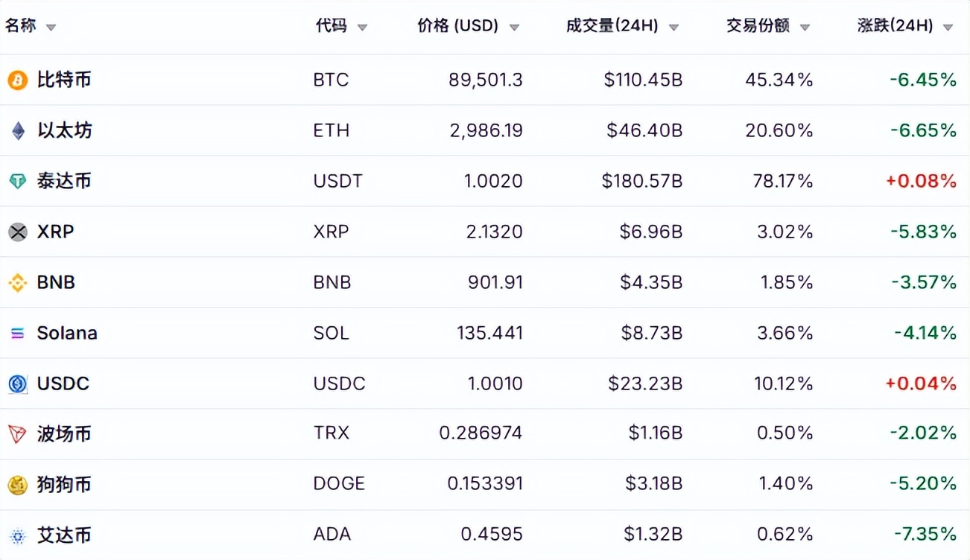Expand the 价格 (USD) sort dropdown arrow
Screen dimensions: 970x560
(514, 28)
